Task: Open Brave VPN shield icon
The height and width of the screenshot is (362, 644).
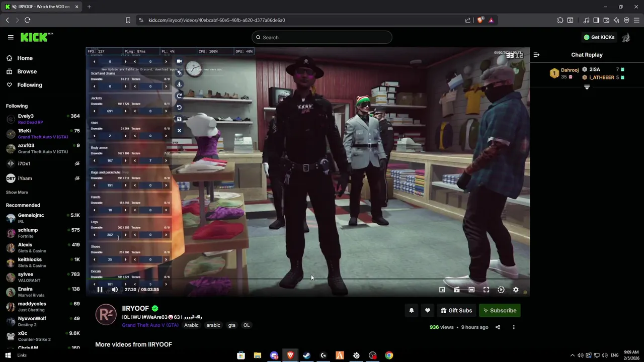Action: pyautogui.click(x=626, y=20)
